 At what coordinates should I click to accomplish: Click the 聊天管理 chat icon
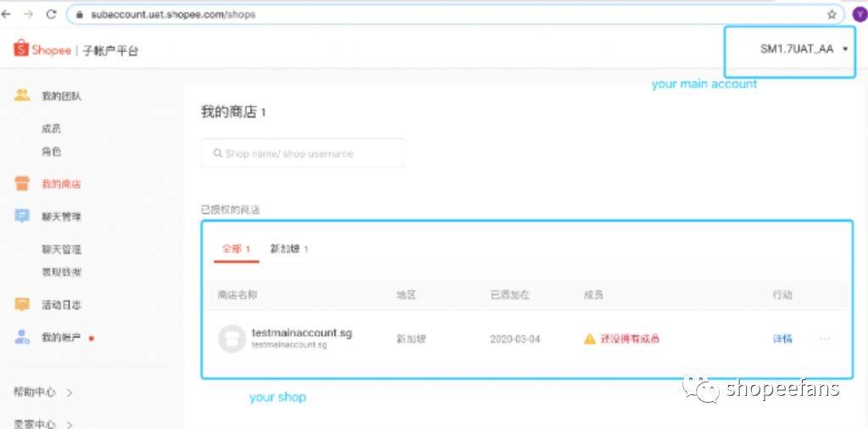(22, 216)
